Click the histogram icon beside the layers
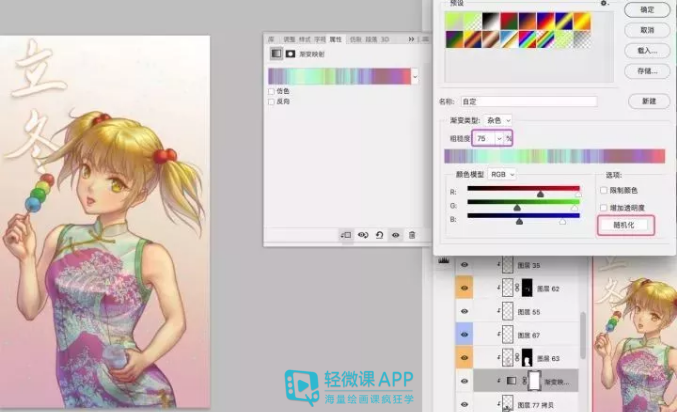This screenshot has width=677, height=412. (x=444, y=261)
